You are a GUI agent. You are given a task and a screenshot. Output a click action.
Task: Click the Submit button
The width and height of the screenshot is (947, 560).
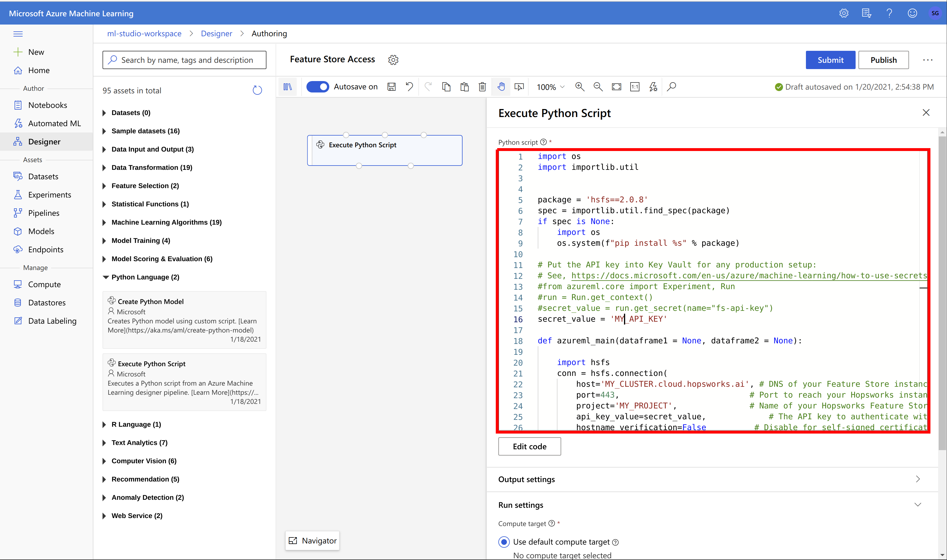[830, 59]
